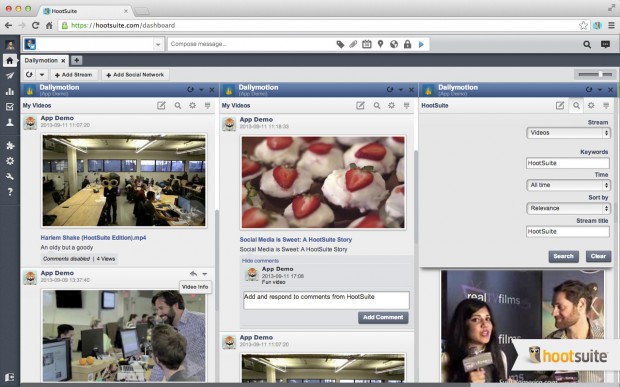
Task: Open the Tools wrench icon in sidebar
Action: coord(9,176)
